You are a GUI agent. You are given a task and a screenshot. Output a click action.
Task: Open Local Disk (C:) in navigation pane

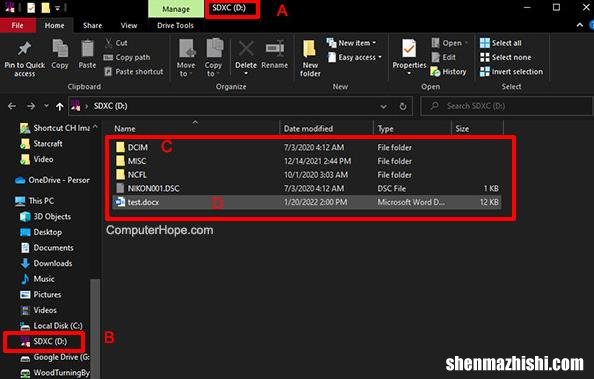[x=51, y=326]
